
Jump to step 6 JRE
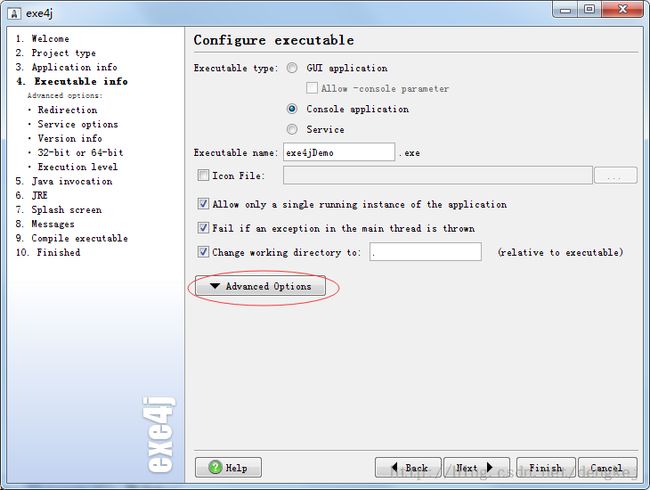[32, 195]
